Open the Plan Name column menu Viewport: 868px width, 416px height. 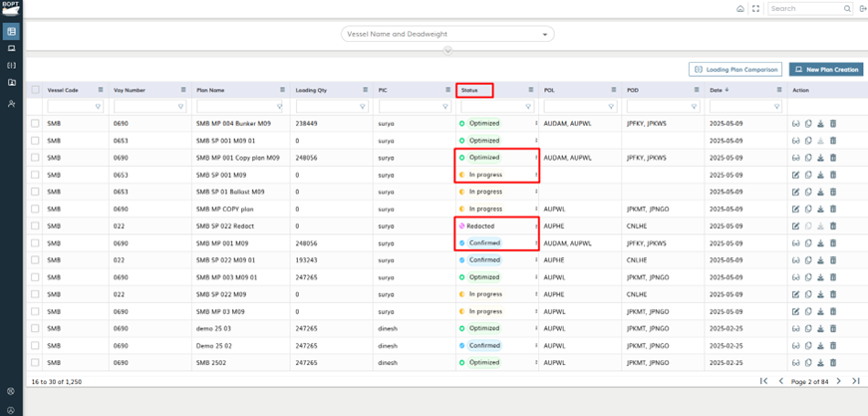pos(283,90)
